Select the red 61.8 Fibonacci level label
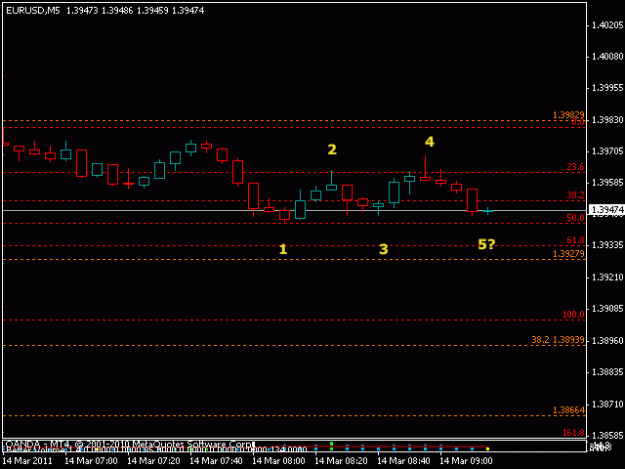 tap(576, 240)
